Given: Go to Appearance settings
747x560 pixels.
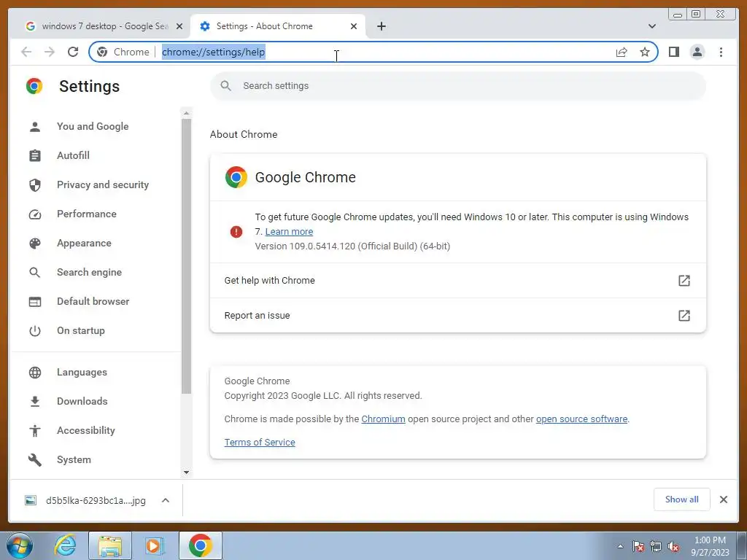Looking at the screenshot, I should coord(84,244).
